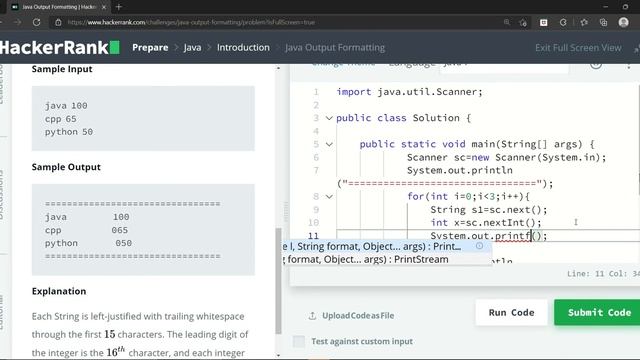
Task: Click sample input line 'java 100'
Action: click(x=66, y=106)
